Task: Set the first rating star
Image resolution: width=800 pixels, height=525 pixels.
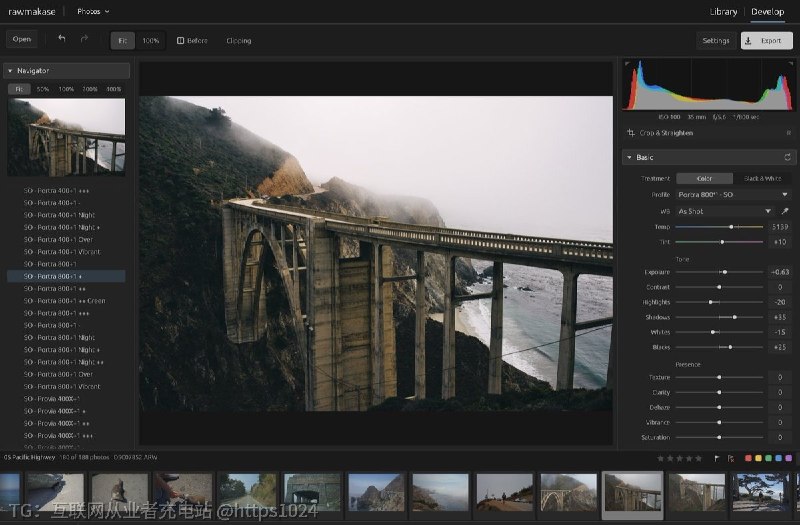Action: (x=660, y=458)
